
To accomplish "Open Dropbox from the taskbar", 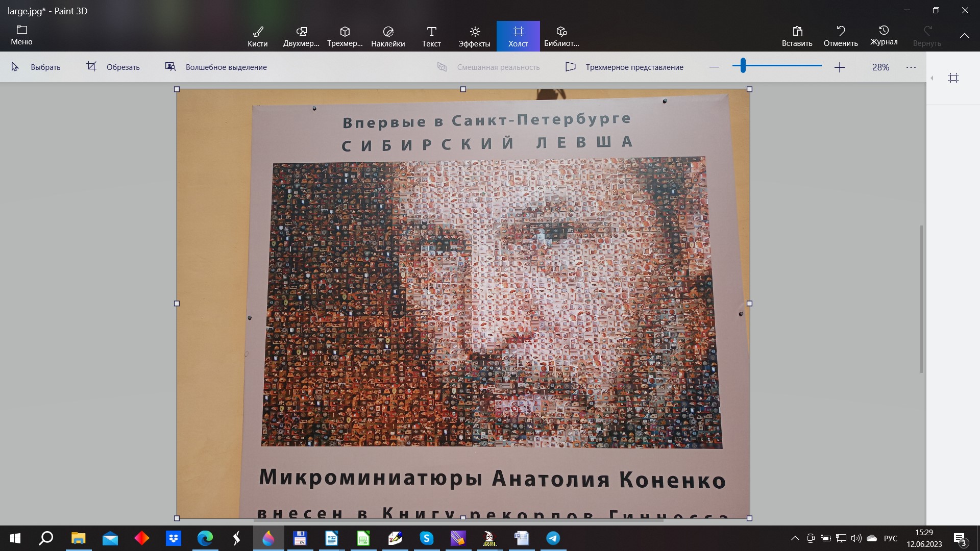I will (174, 538).
